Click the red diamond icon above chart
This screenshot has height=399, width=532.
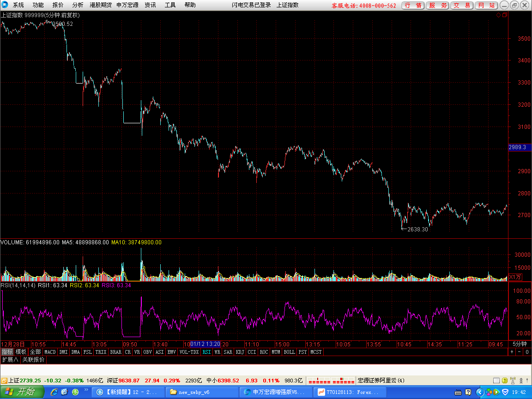tap(499, 15)
